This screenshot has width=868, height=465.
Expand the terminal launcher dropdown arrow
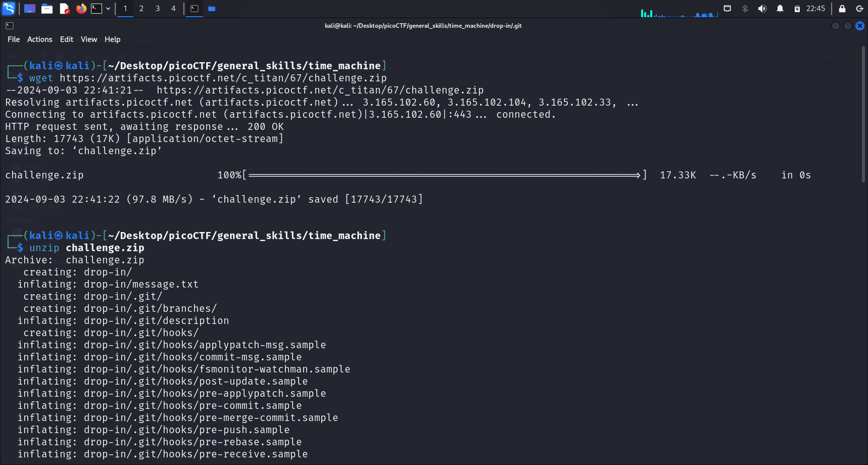pyautogui.click(x=108, y=9)
